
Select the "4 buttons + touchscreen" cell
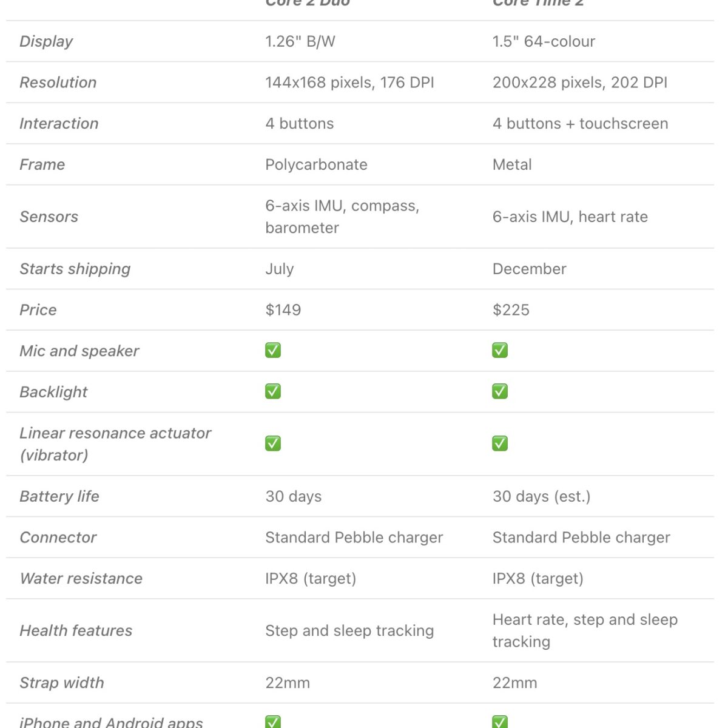pyautogui.click(x=580, y=124)
